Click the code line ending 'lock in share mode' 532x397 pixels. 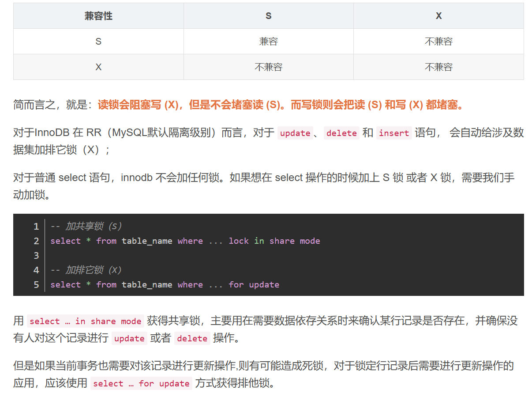[185, 241]
